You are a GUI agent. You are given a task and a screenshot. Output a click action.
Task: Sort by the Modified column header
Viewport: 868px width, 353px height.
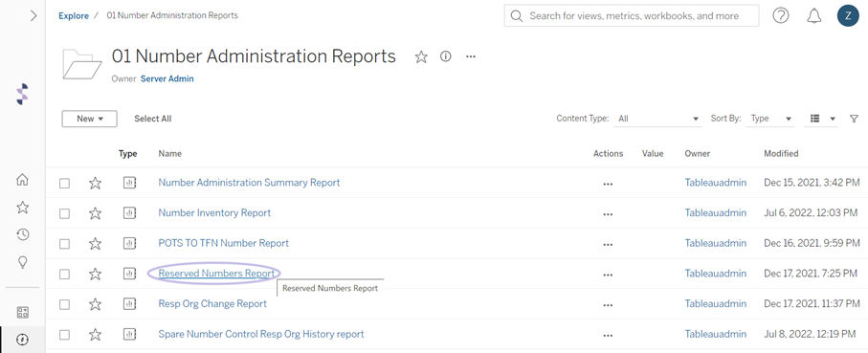point(781,153)
